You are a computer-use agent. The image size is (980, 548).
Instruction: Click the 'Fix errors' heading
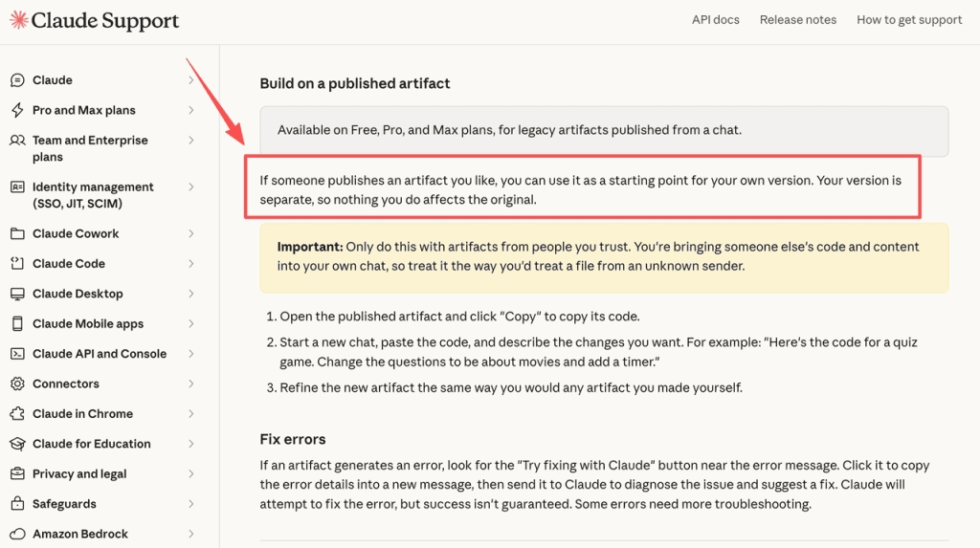tap(293, 439)
